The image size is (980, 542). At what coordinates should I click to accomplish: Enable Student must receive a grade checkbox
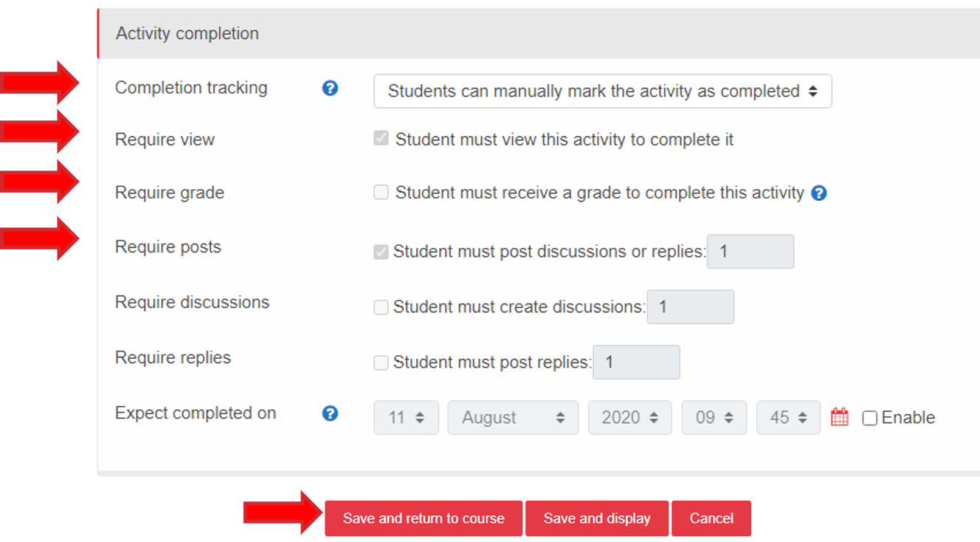(x=381, y=193)
